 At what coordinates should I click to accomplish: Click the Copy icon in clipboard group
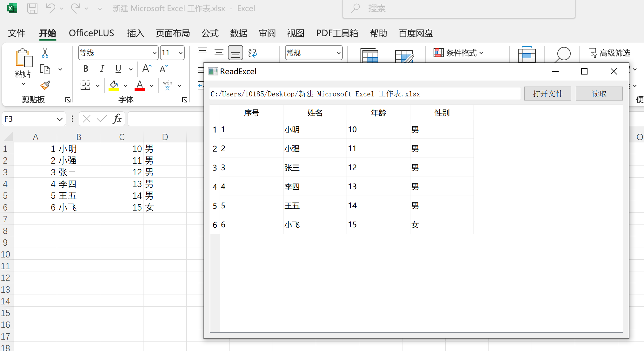tap(45, 69)
